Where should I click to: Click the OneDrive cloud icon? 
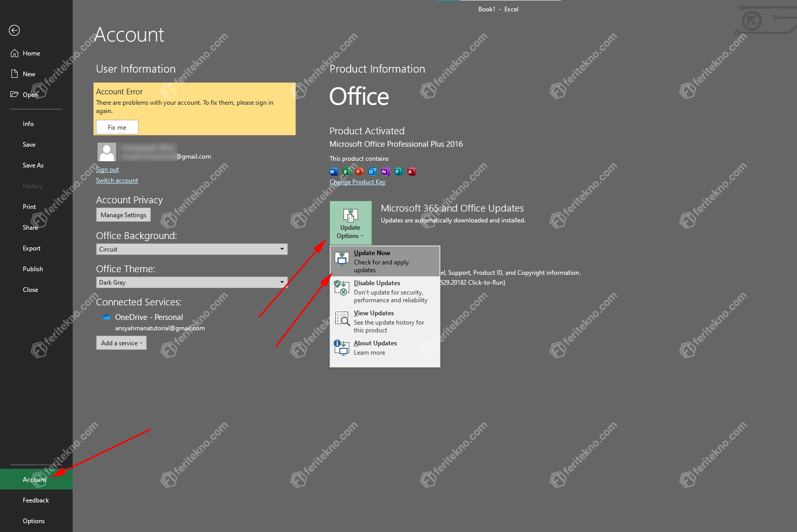point(106,317)
